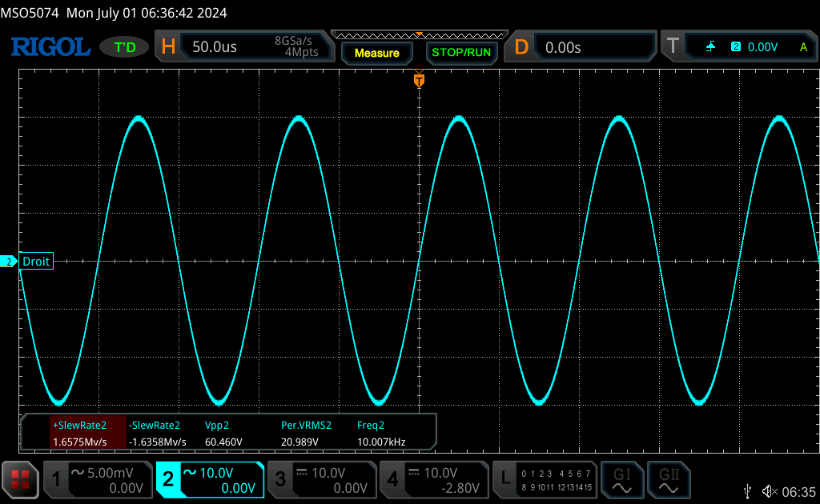The width and height of the screenshot is (820, 504).
Task: Click the Droit channel label
Action: 36,261
